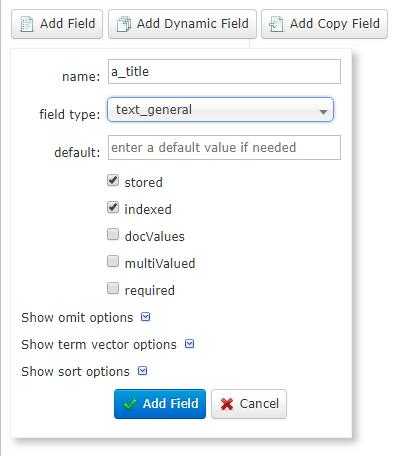
Task: Click the stacked pages icon on Add Dynamic Field
Action: tap(123, 24)
